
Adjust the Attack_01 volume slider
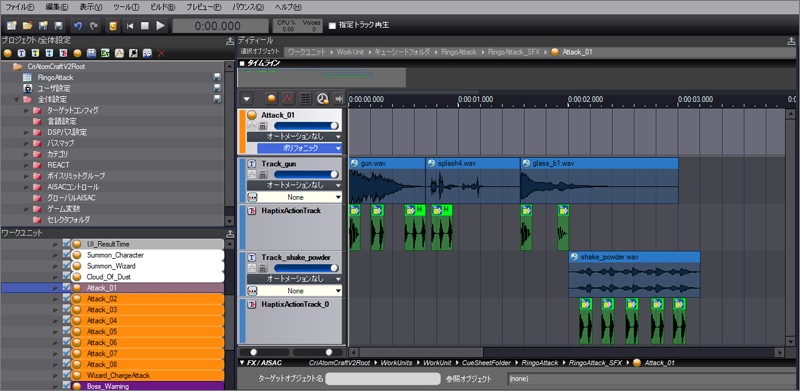[307, 126]
